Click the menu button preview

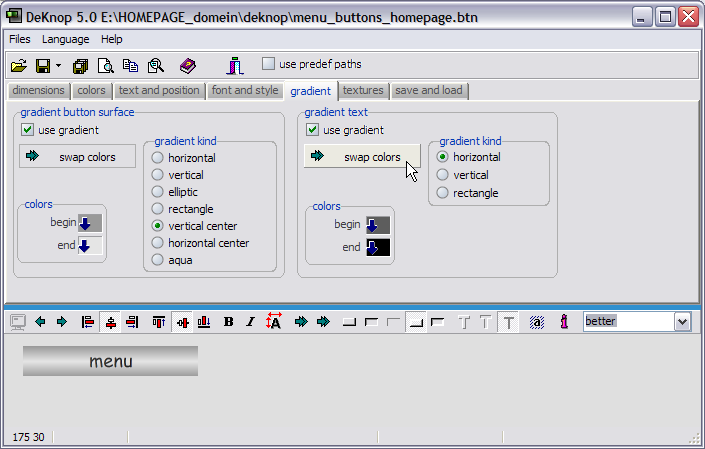click(110, 361)
